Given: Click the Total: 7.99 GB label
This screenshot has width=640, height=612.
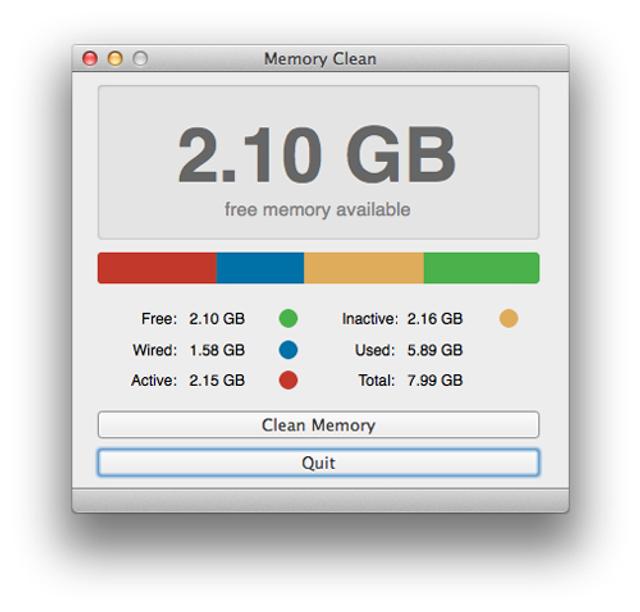Looking at the screenshot, I should 410,380.
